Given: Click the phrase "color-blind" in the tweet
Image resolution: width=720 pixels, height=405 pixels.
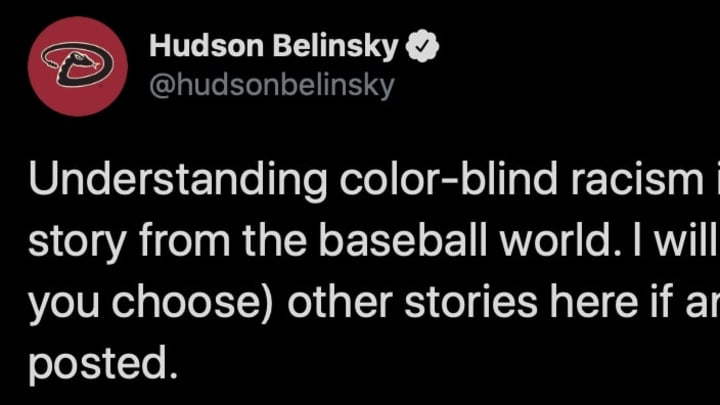Looking at the screenshot, I should pyautogui.click(x=449, y=178).
